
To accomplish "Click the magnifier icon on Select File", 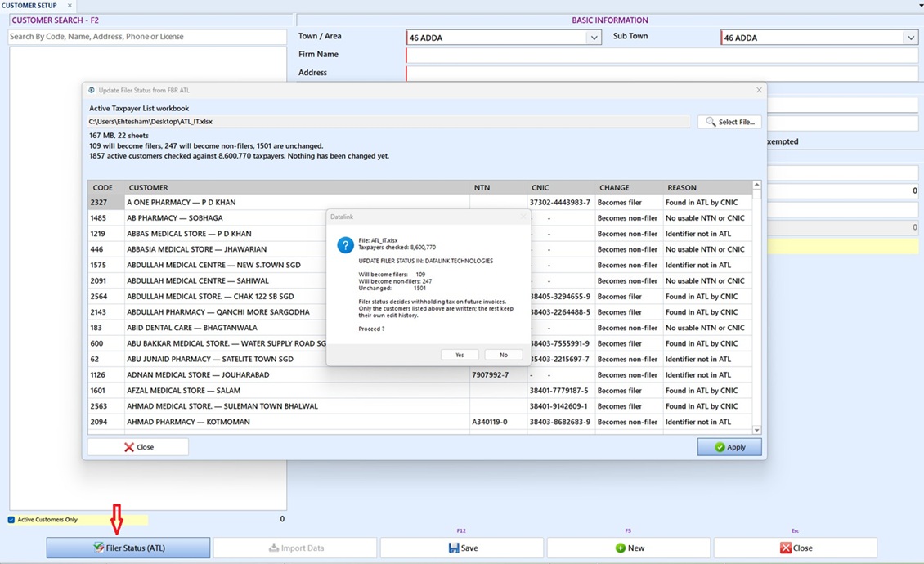I will [x=711, y=122].
